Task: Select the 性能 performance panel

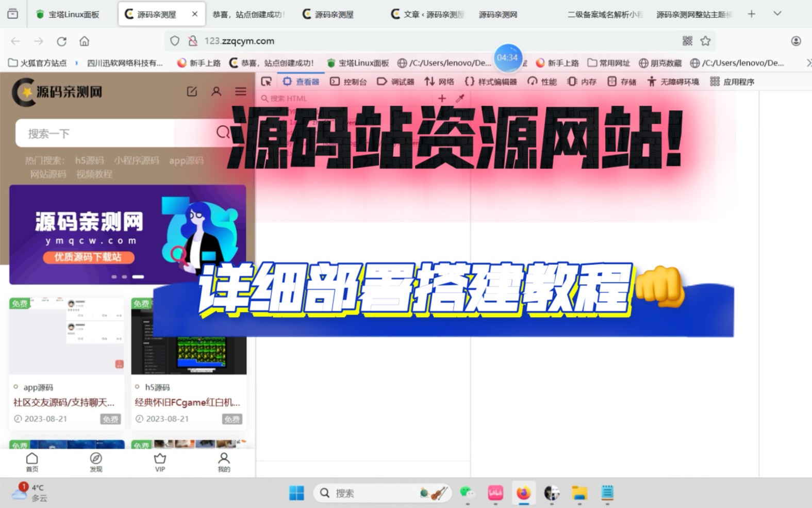Action: 542,81
